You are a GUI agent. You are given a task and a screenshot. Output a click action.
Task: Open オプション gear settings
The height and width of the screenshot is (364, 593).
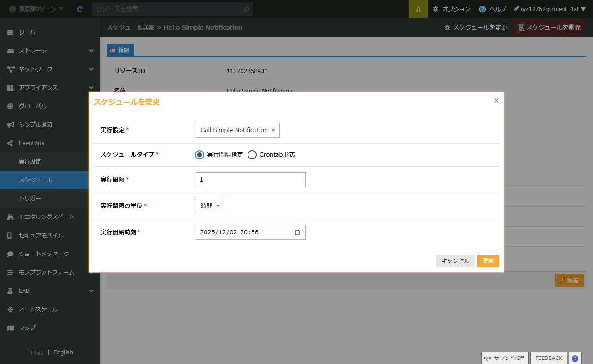[451, 9]
